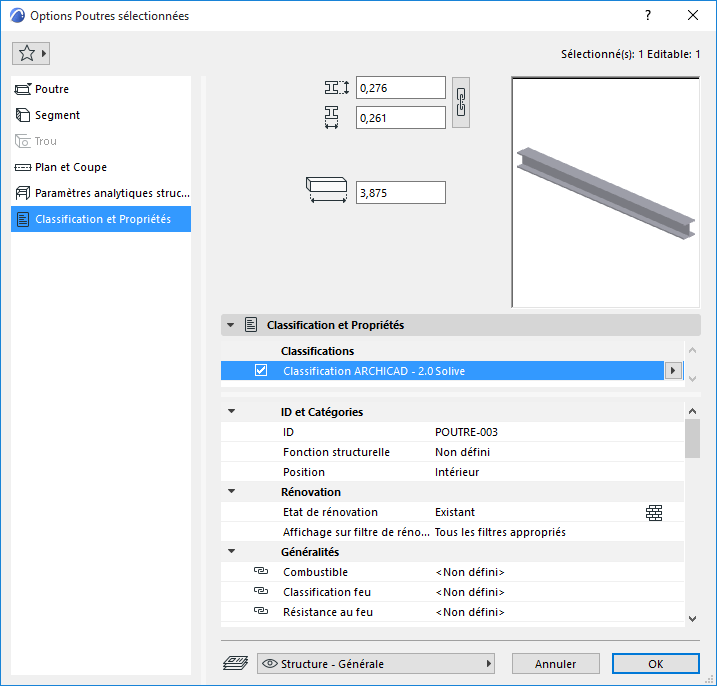
Task: Click the Annuler button
Action: tap(556, 664)
